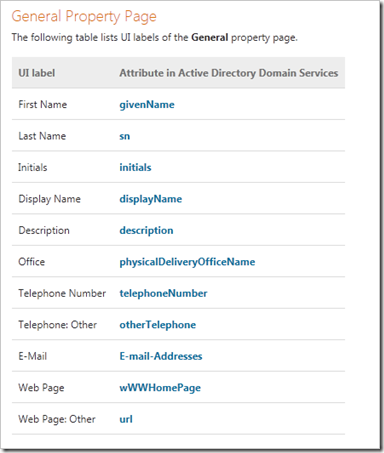Open the displayName attribute link
The width and height of the screenshot is (384, 453).
151,199
